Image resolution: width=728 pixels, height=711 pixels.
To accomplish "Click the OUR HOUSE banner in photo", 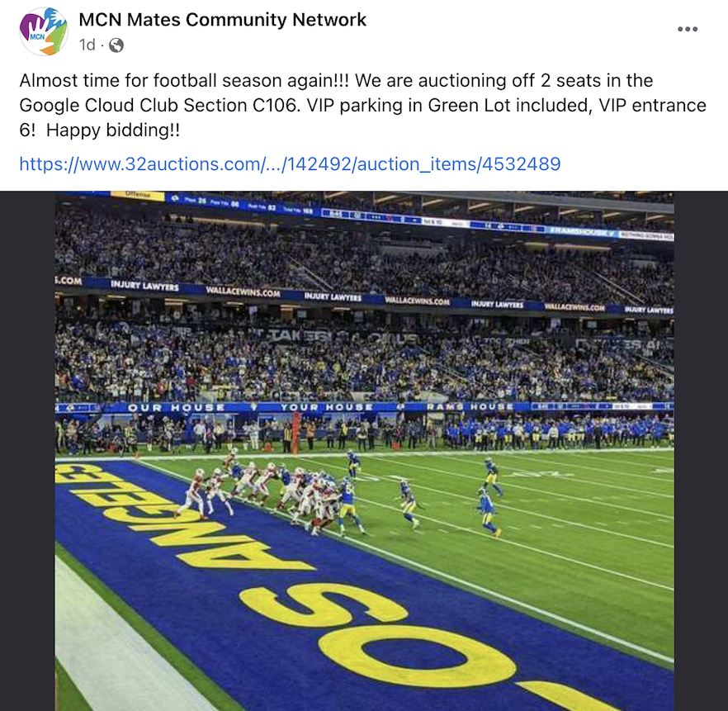I will [x=186, y=407].
